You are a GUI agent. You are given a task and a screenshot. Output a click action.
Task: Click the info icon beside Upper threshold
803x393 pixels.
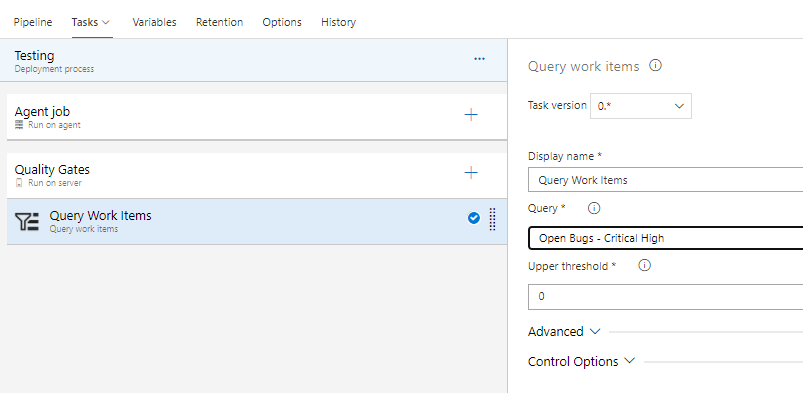point(645,265)
